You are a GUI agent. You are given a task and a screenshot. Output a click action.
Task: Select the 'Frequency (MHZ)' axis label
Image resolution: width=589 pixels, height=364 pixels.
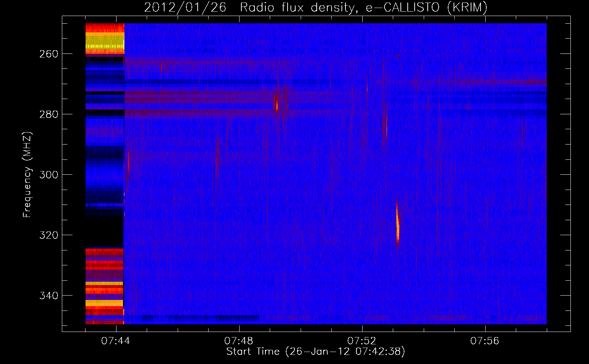pos(27,175)
